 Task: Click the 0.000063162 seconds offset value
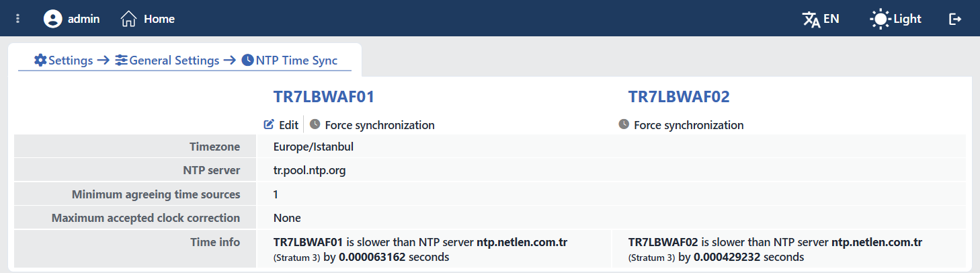[x=372, y=257]
